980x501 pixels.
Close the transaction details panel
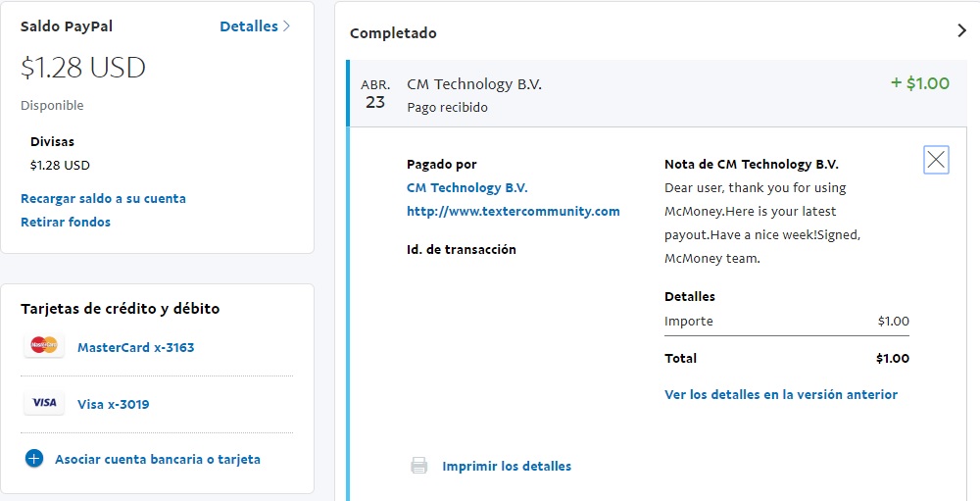tap(936, 160)
